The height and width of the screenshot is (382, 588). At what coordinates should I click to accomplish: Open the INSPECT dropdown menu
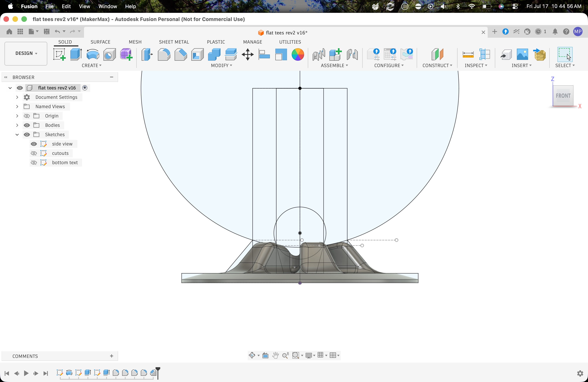(x=476, y=66)
